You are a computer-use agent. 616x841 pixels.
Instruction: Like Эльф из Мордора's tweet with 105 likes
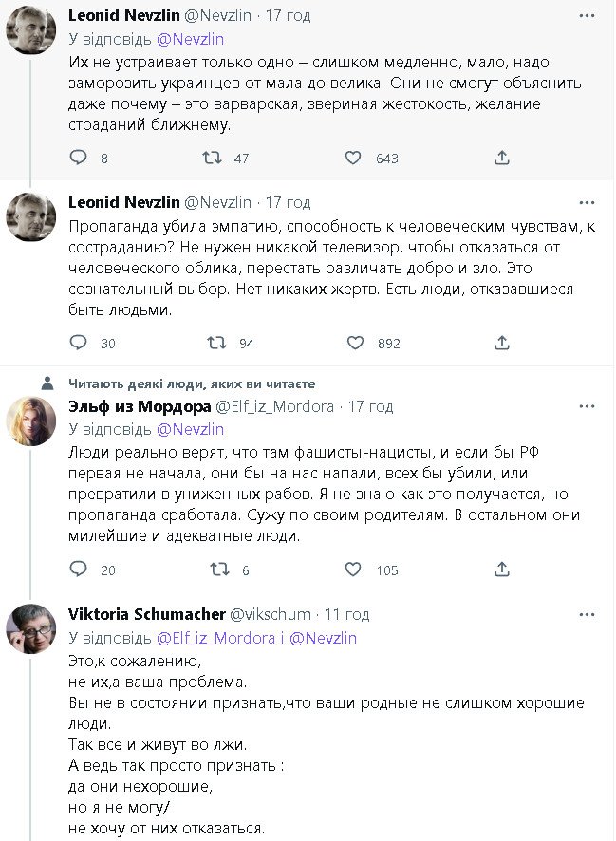tap(353, 570)
